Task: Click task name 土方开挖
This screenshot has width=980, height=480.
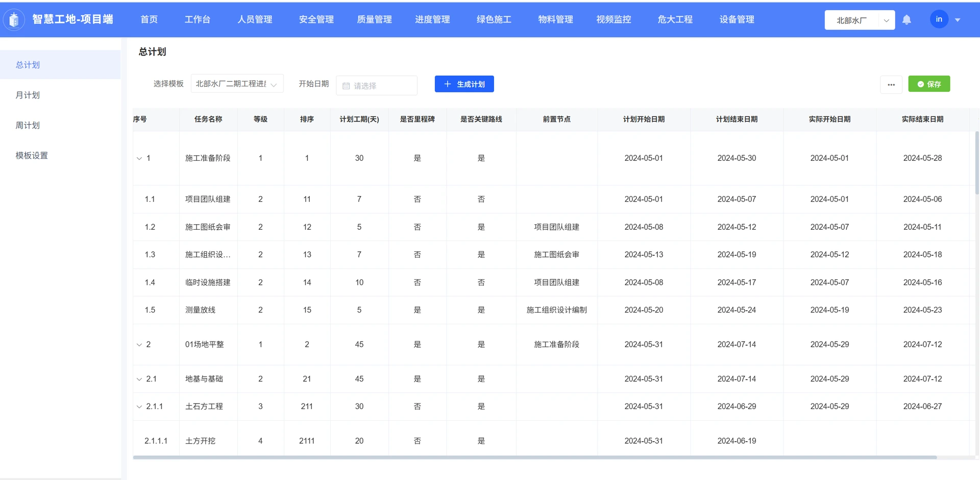Action: [200, 441]
